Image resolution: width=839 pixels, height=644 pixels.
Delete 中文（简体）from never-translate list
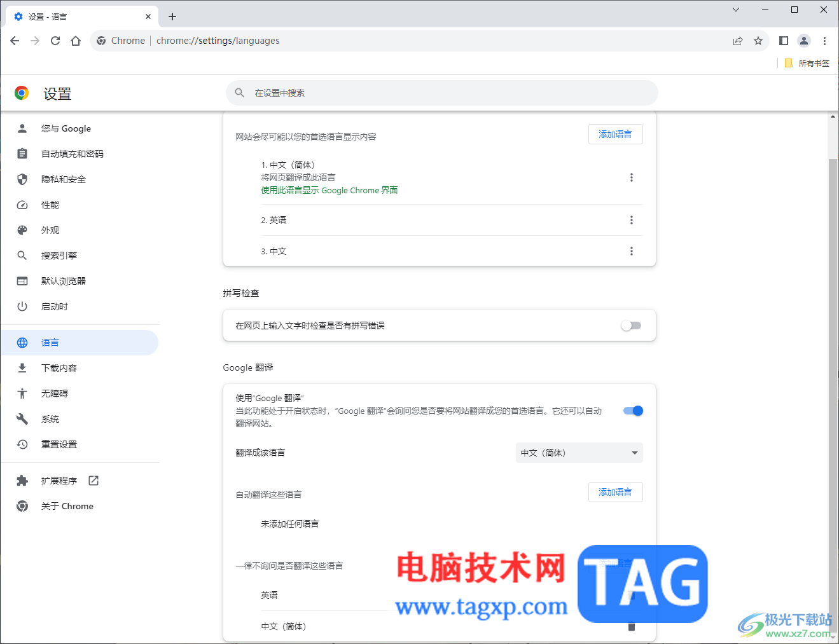tap(632, 626)
